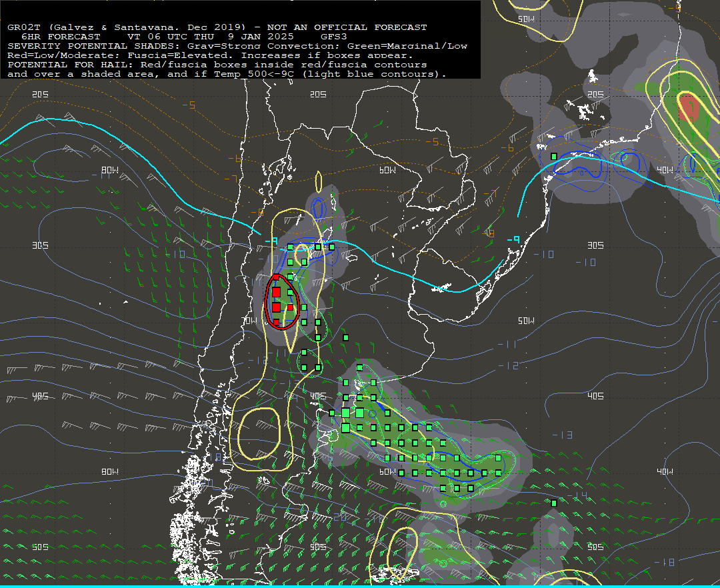Select the '30S' label on the left edge

pyautogui.click(x=41, y=245)
